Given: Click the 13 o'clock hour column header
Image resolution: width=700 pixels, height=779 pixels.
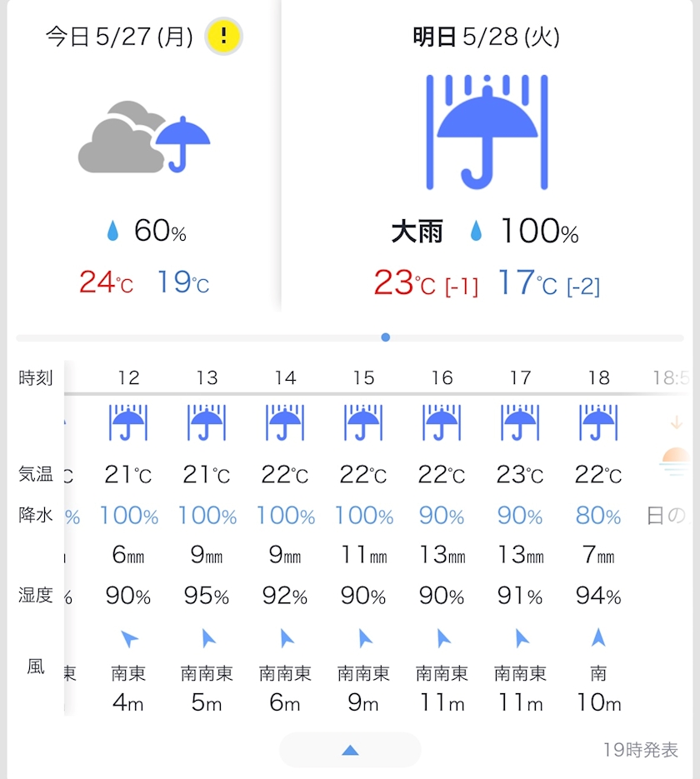Looking at the screenshot, I should click(207, 378).
